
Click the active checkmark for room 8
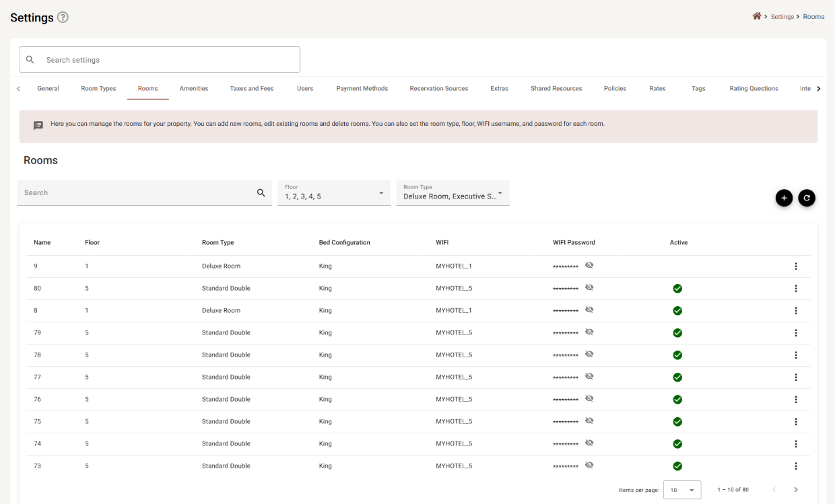[677, 311]
